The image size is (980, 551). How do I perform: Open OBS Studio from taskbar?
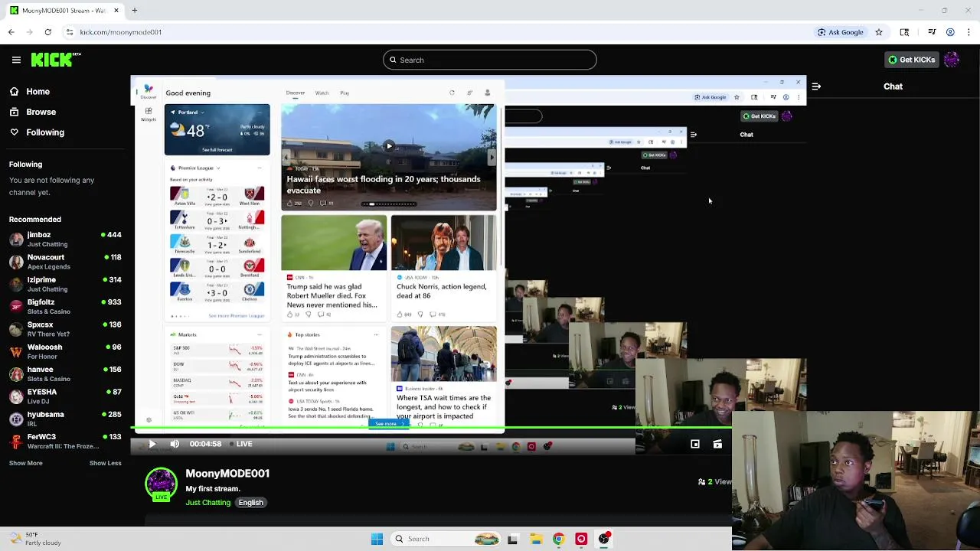[x=604, y=539]
